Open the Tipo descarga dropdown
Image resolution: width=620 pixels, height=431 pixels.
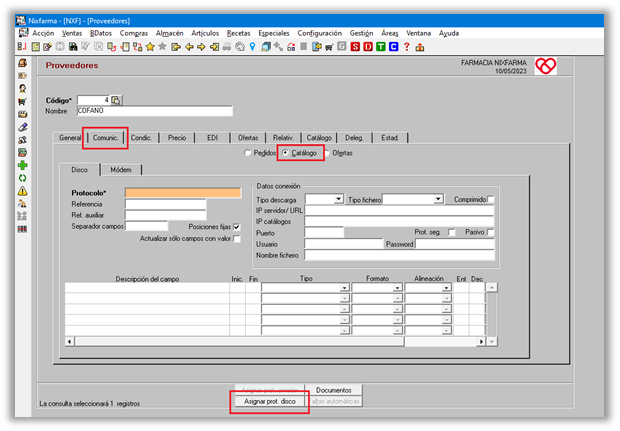point(338,199)
